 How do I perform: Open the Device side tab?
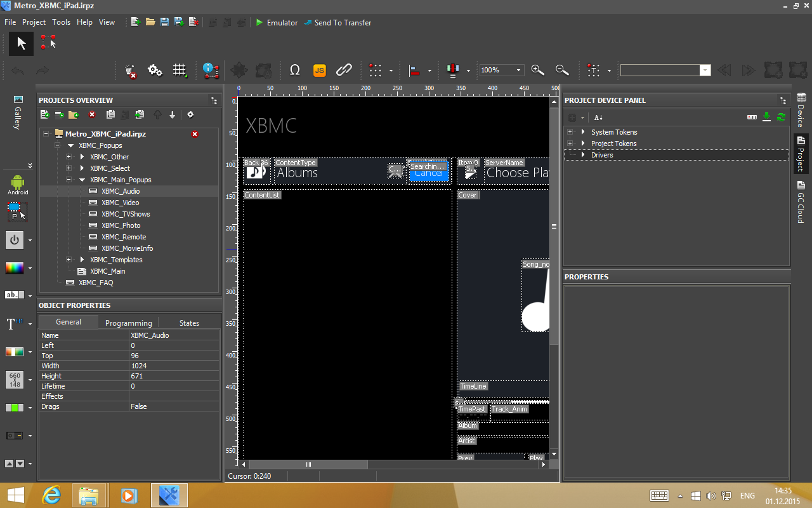pyautogui.click(x=801, y=110)
